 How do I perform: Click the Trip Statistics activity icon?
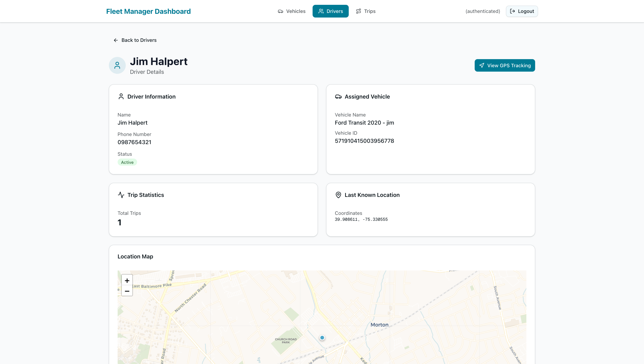[x=121, y=195]
